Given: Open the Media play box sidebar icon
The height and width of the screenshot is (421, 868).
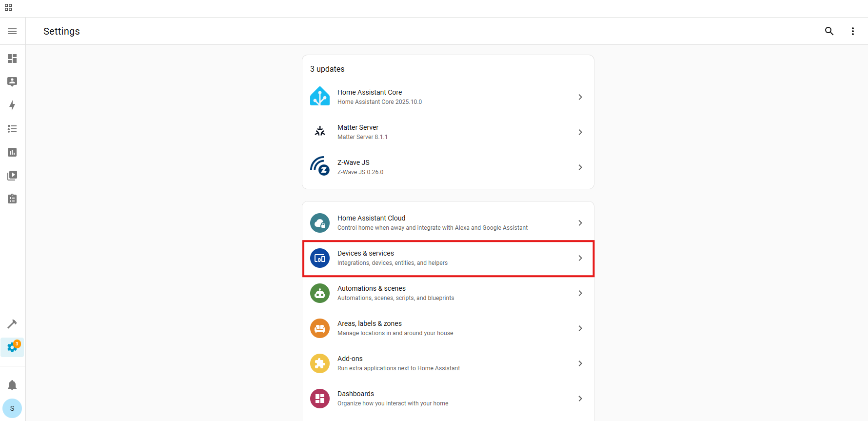Looking at the screenshot, I should tap(12, 176).
